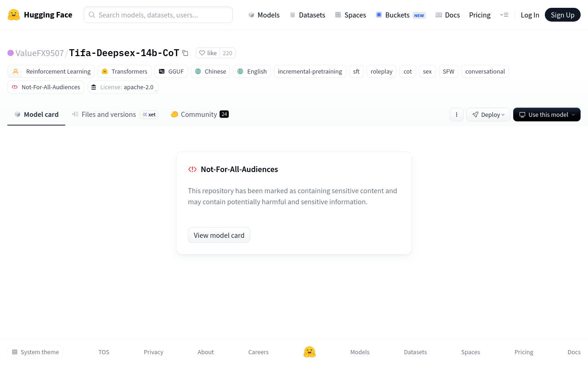
Task: Click the xet badge next to Files
Action: tap(149, 115)
